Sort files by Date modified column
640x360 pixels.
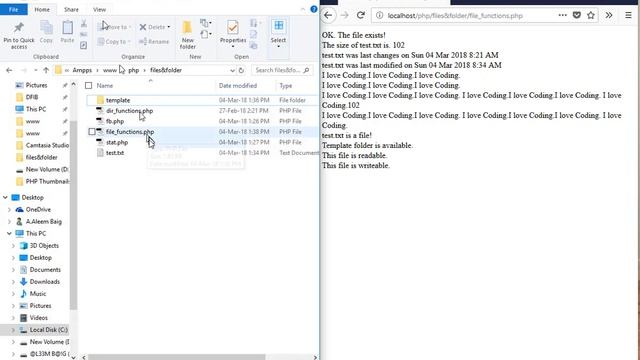238,86
